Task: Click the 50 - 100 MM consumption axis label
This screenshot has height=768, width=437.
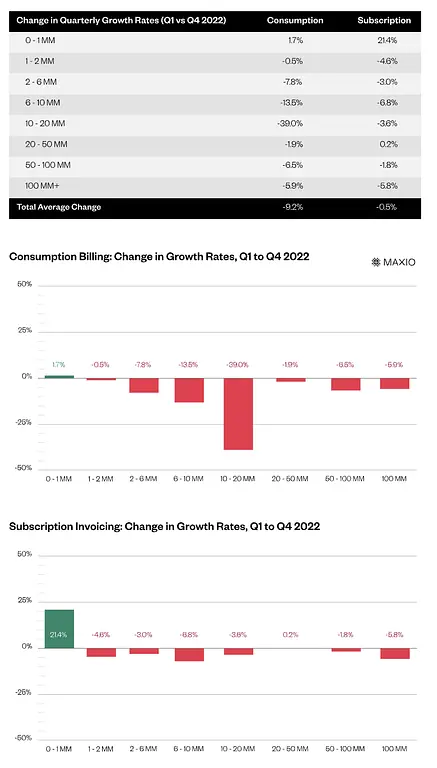Action: point(344,479)
